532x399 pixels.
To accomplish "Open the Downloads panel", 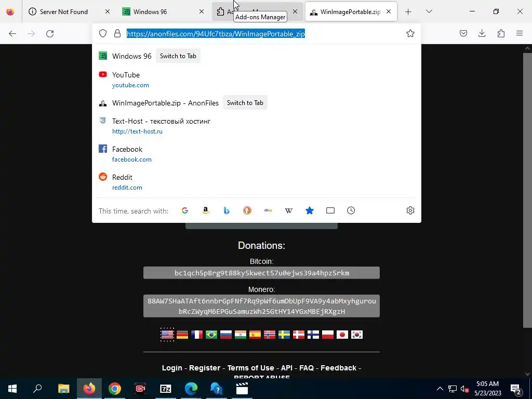I will pos(482,33).
